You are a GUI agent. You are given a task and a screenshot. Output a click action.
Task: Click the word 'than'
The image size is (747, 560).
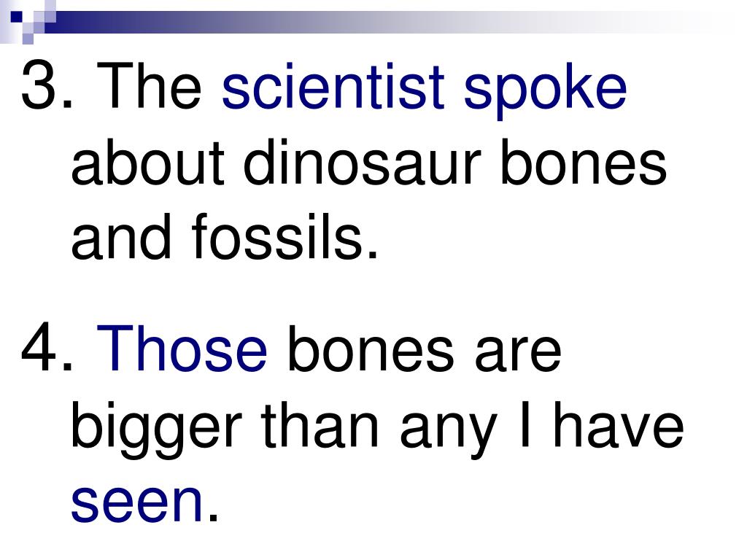320,424
